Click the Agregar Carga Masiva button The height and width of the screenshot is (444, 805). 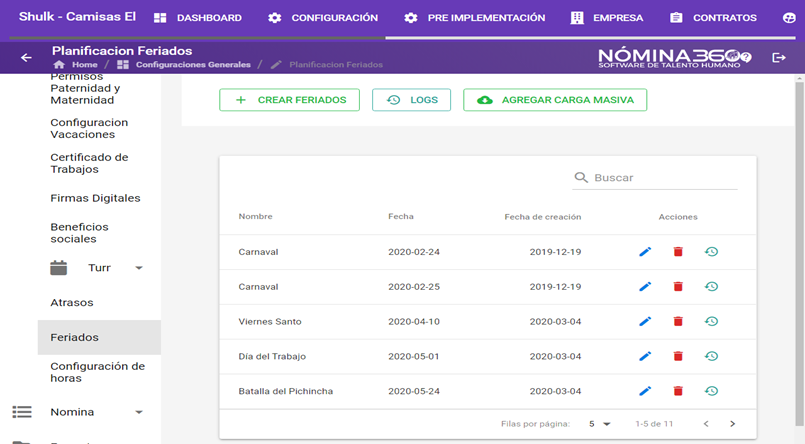point(555,100)
